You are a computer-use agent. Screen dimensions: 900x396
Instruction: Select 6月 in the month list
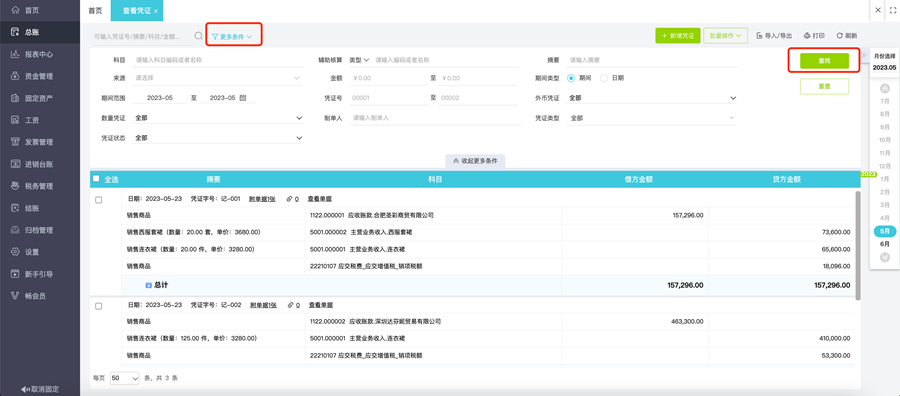(x=885, y=244)
